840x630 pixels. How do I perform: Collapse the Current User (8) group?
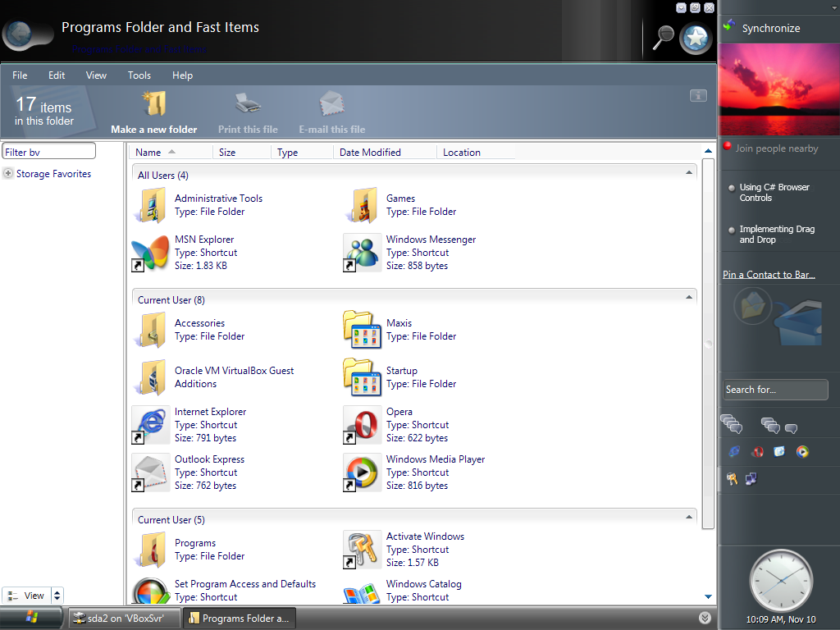pos(689,298)
